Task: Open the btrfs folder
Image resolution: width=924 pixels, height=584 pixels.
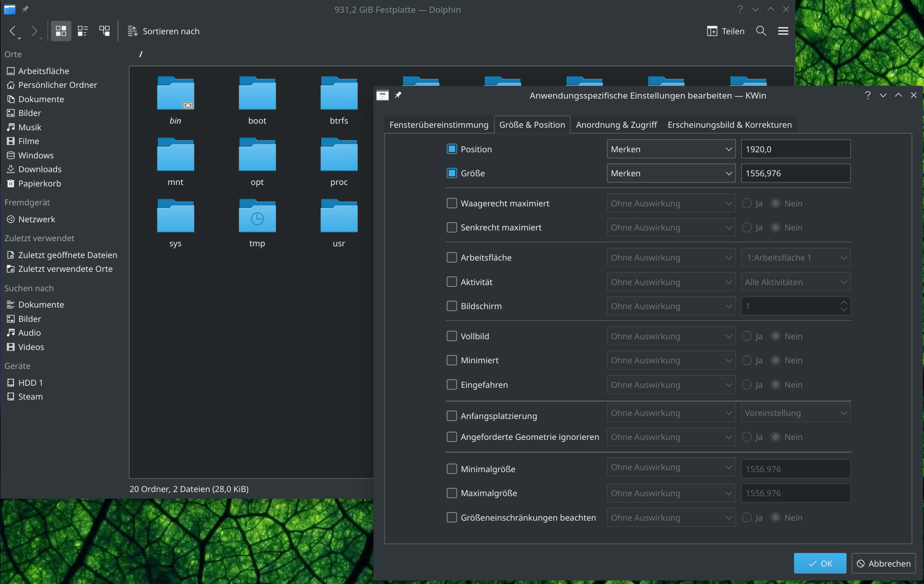Action: pos(339,101)
